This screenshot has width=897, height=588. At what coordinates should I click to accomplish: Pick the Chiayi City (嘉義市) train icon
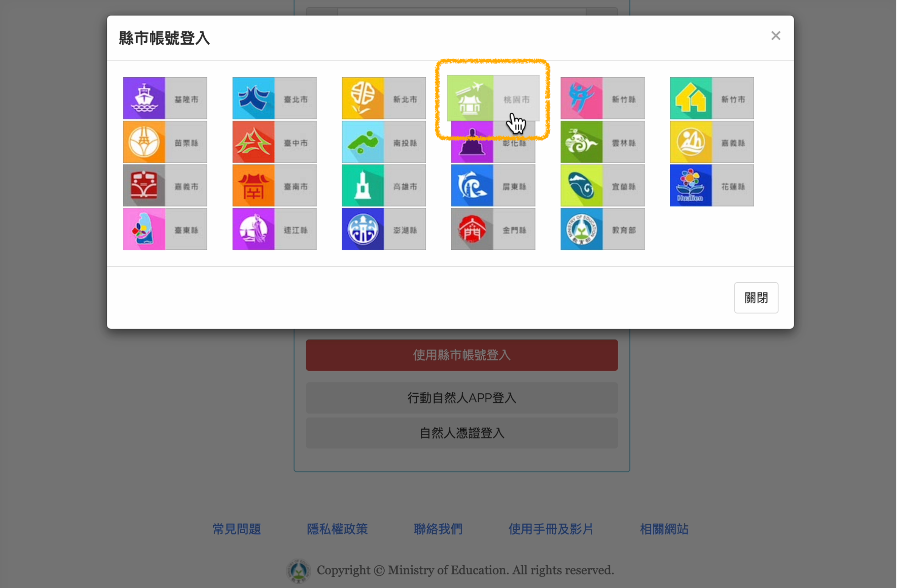click(144, 185)
